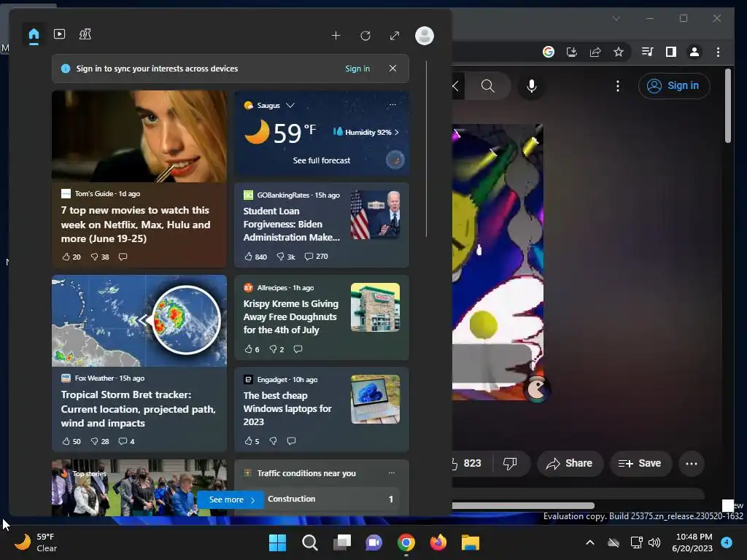Dislike the Krispy Kreme article
Screen dimensions: 747x560
pos(276,349)
